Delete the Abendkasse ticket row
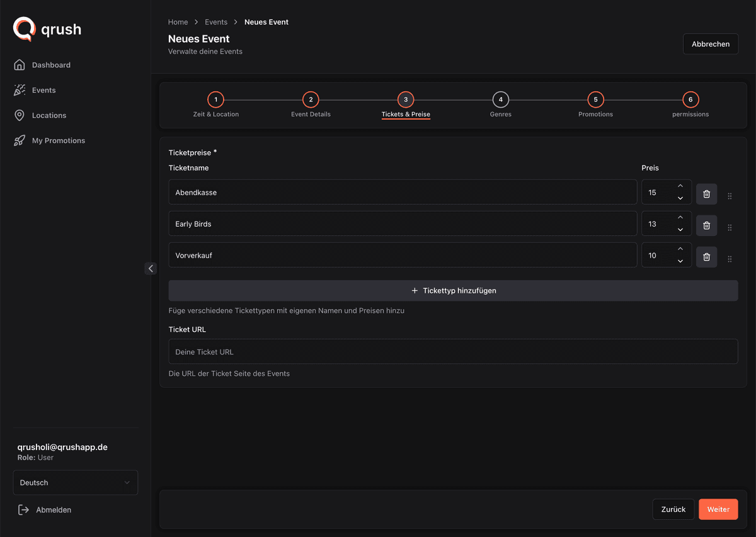Viewport: 756px width, 537px height. (x=706, y=193)
